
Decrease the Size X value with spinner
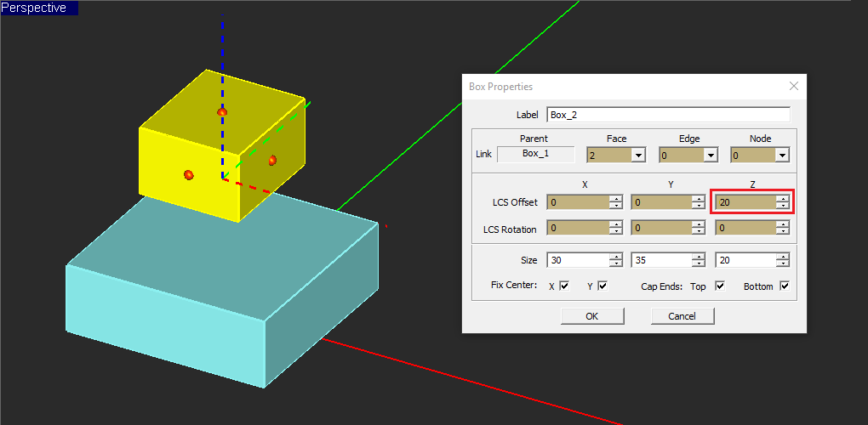(614, 263)
